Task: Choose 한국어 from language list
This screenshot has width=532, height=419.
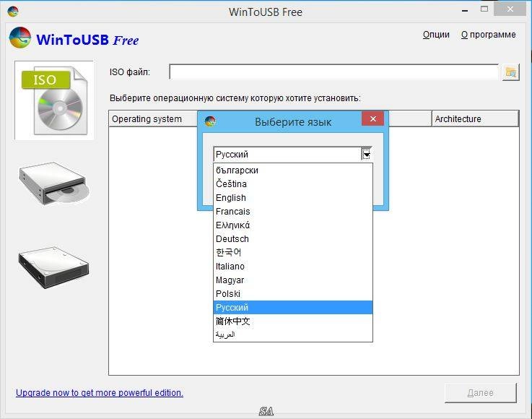Action: coord(293,253)
